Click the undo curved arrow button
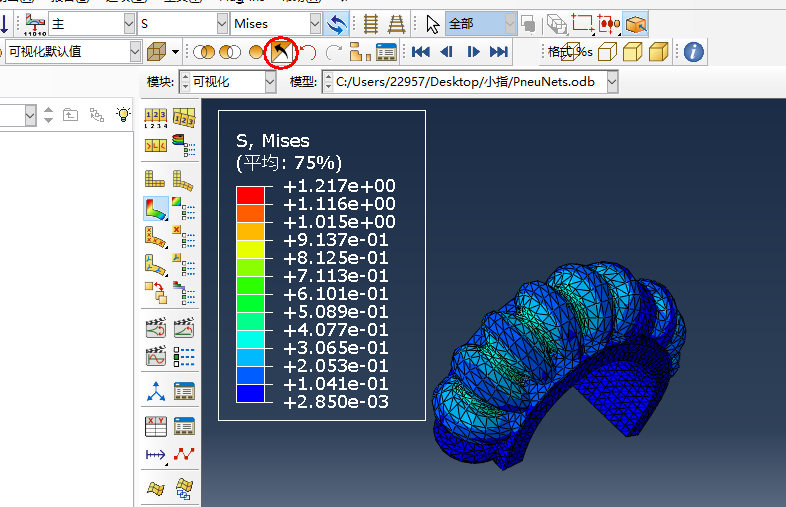 309,51
